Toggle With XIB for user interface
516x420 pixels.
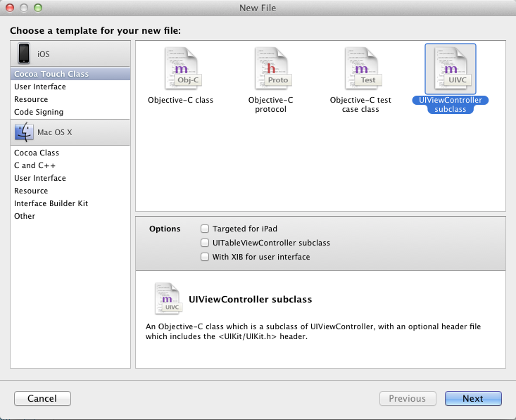[205, 257]
